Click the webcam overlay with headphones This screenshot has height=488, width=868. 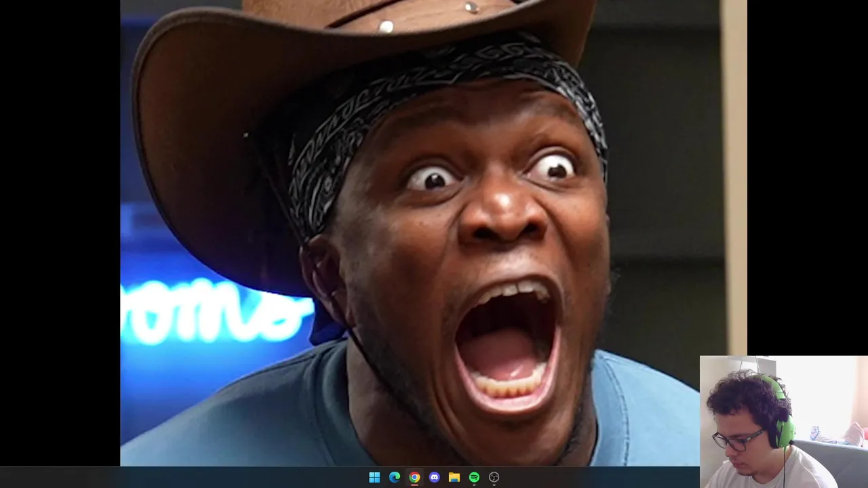(x=784, y=422)
